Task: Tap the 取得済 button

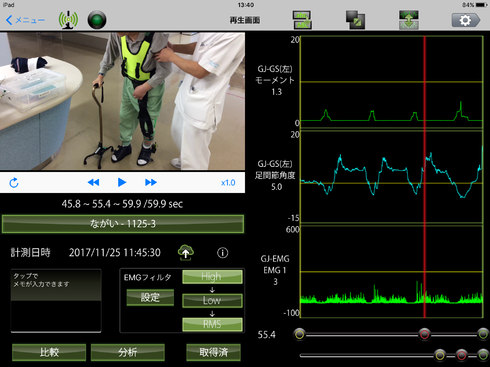Action: coord(213,352)
